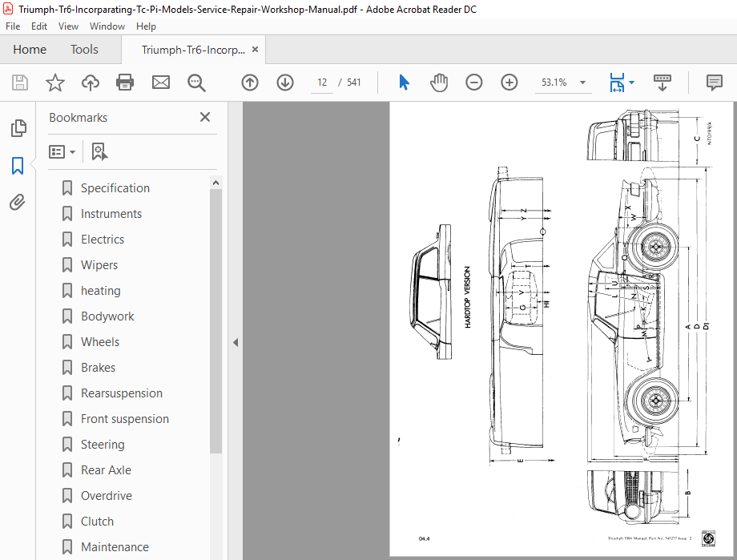Select the Triumph-Tr6-Incorp... document tab
This screenshot has height=560, width=737.
point(193,50)
